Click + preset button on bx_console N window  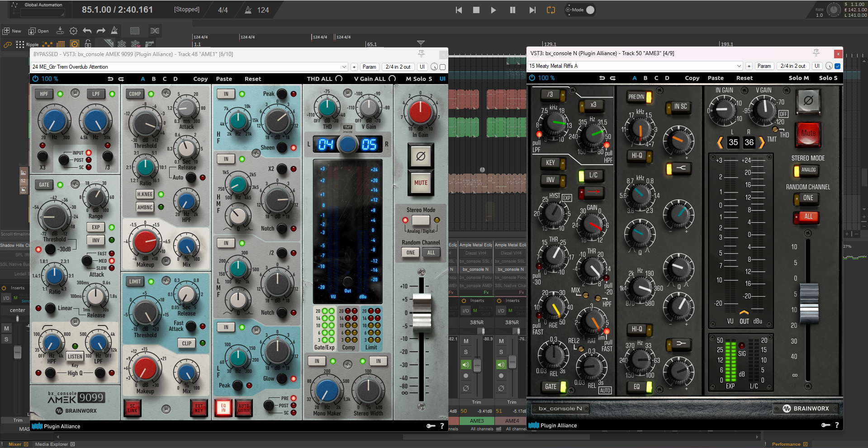click(x=749, y=66)
